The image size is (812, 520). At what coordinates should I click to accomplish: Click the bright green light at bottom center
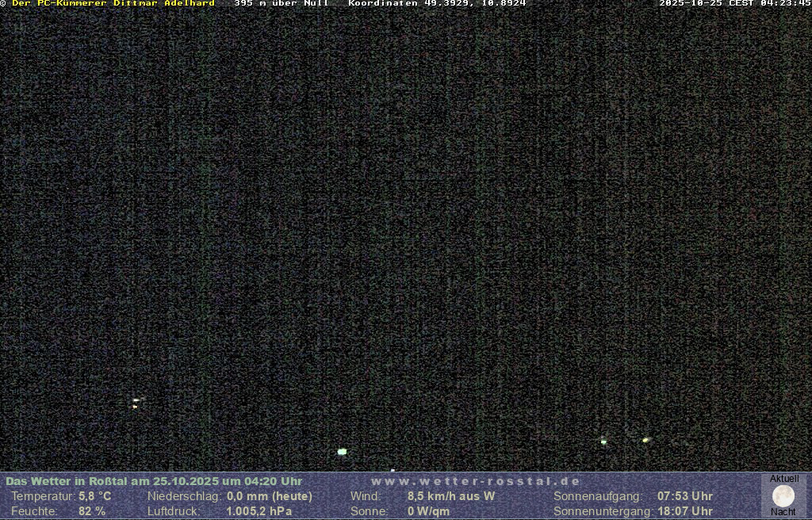[342, 452]
